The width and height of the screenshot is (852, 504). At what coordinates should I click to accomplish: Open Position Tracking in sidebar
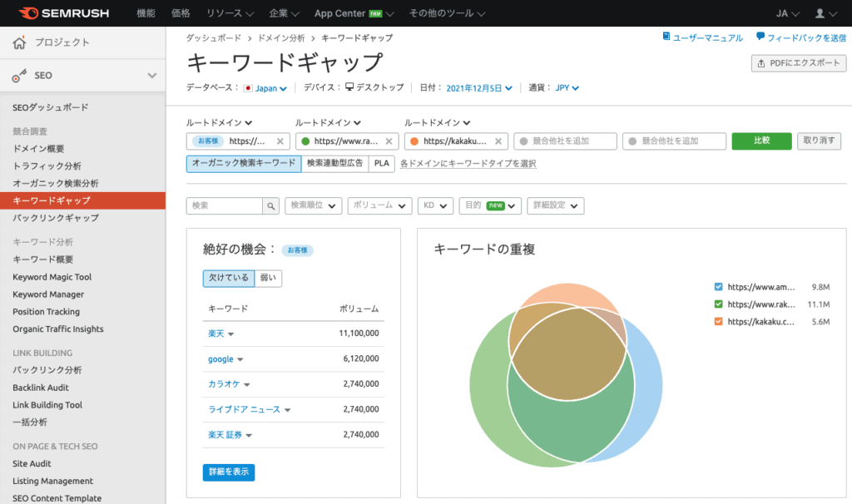point(47,312)
